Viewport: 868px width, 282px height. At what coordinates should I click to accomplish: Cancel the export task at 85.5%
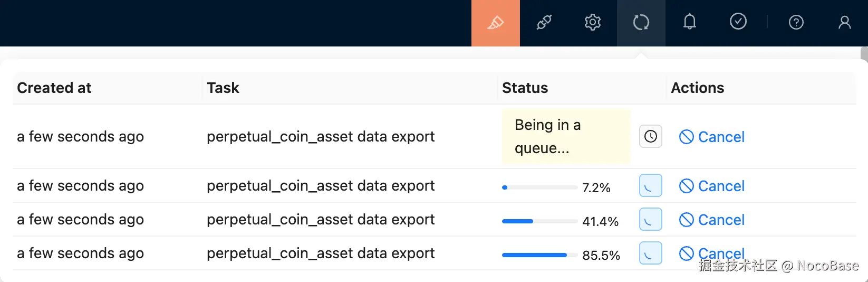click(x=712, y=253)
